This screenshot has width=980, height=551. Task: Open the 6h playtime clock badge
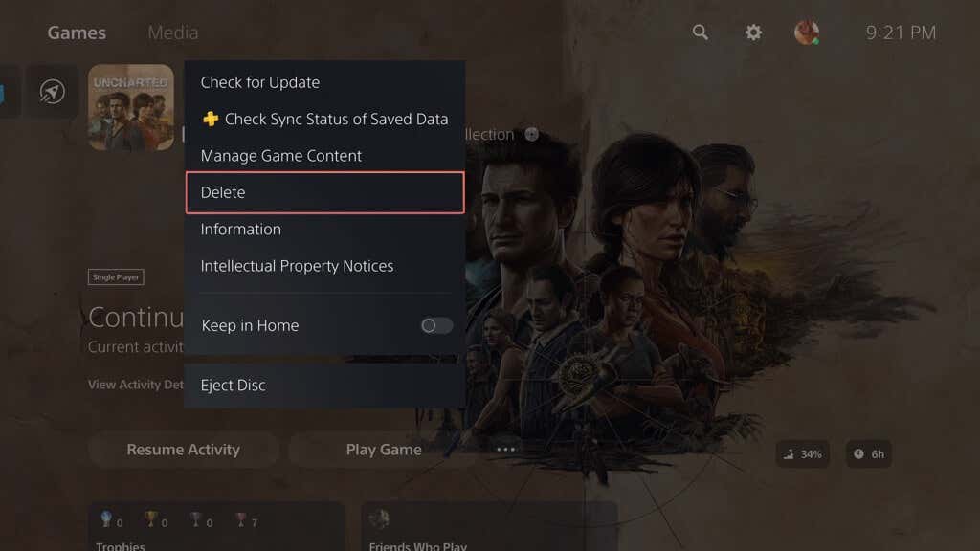tap(869, 454)
